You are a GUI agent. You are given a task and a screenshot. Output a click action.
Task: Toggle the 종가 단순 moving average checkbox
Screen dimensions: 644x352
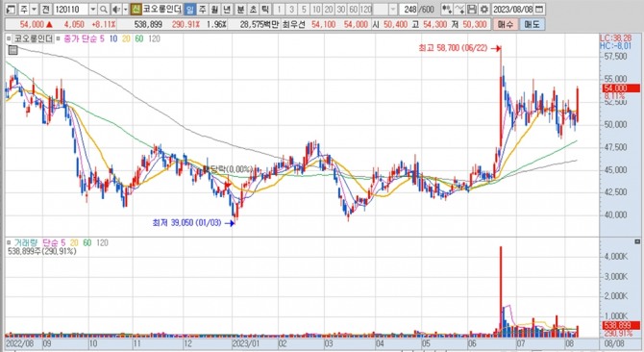[x=58, y=38]
